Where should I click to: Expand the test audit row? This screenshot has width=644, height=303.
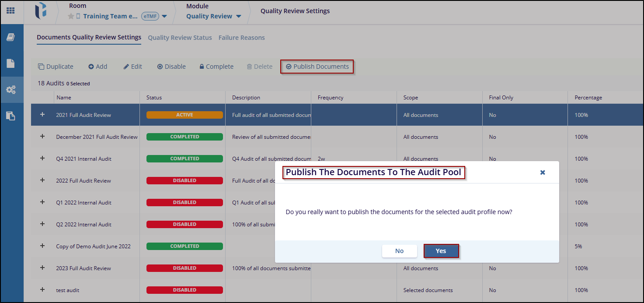[42, 290]
